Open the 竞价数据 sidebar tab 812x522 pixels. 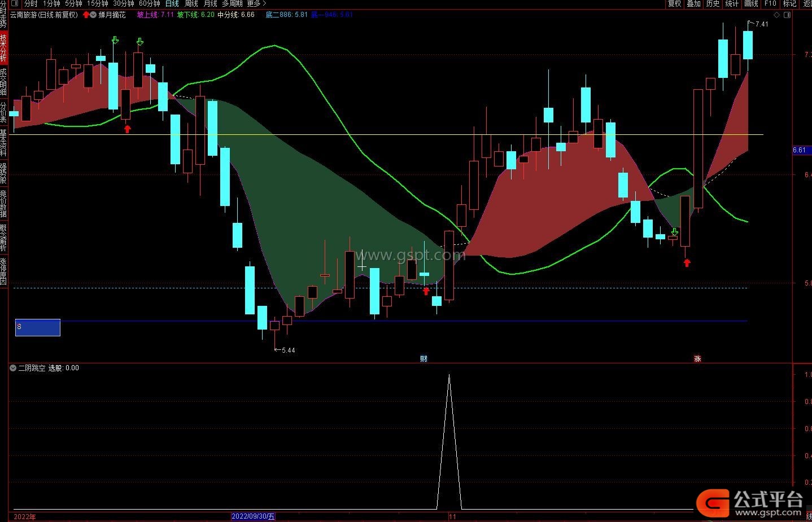(x=3, y=204)
